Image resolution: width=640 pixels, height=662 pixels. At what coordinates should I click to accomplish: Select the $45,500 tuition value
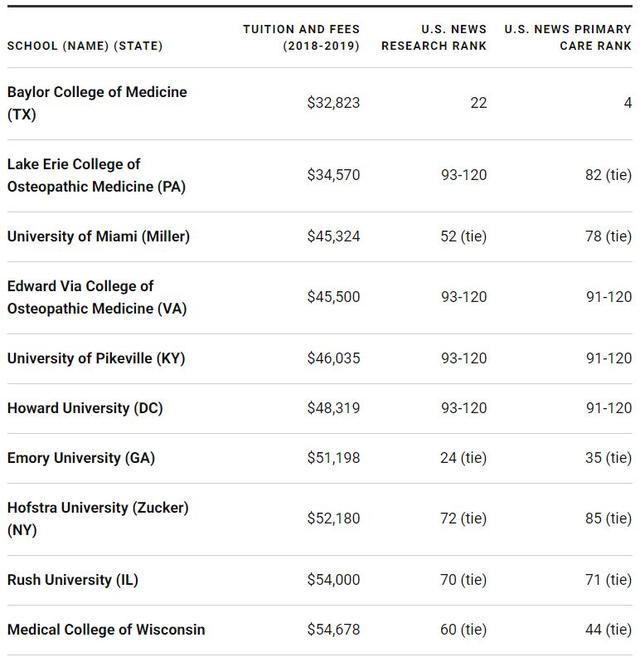333,297
